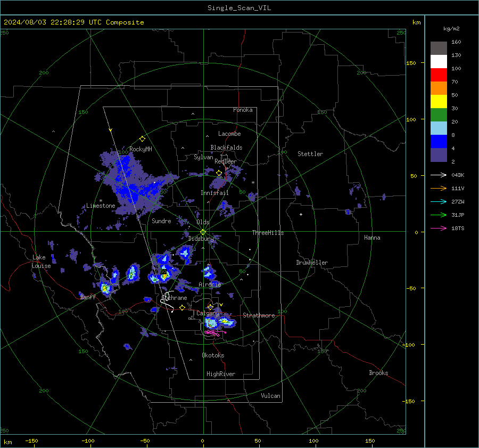This screenshot has height=448, width=479.
Task: Click the Innisfail city label
Action: [214, 193]
